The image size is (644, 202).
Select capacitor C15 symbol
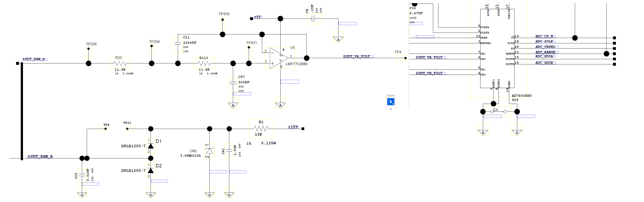(82, 175)
